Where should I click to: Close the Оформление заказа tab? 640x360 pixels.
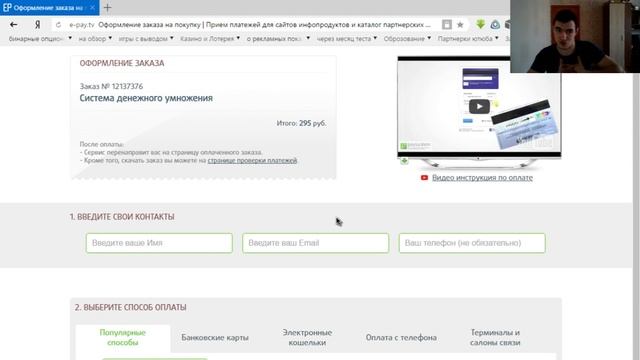93,7
